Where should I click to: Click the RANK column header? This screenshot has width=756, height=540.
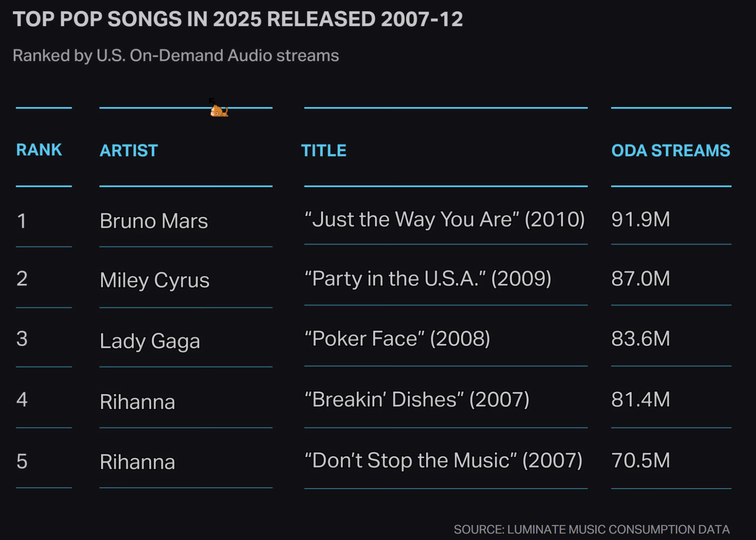[39, 150]
